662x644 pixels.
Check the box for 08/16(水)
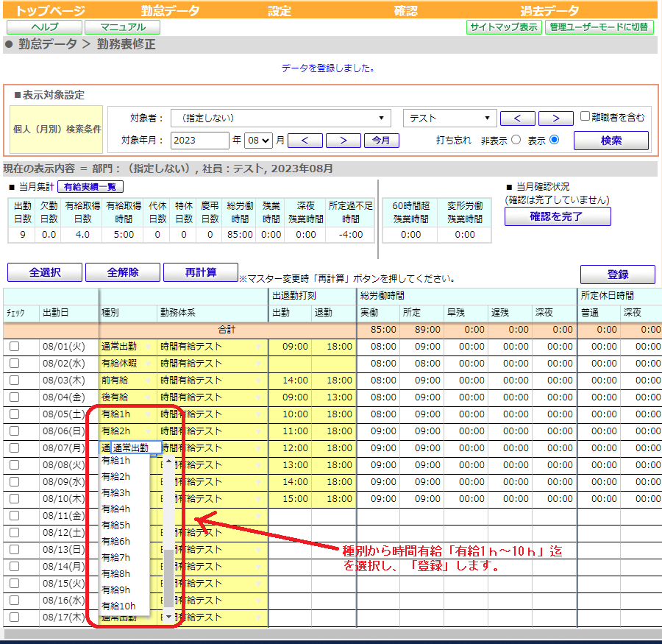(x=15, y=600)
